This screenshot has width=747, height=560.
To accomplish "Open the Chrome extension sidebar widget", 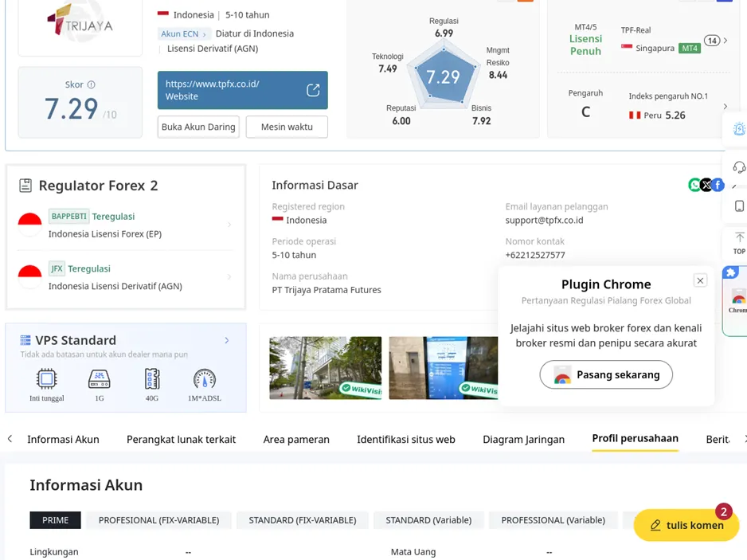I will (x=736, y=301).
